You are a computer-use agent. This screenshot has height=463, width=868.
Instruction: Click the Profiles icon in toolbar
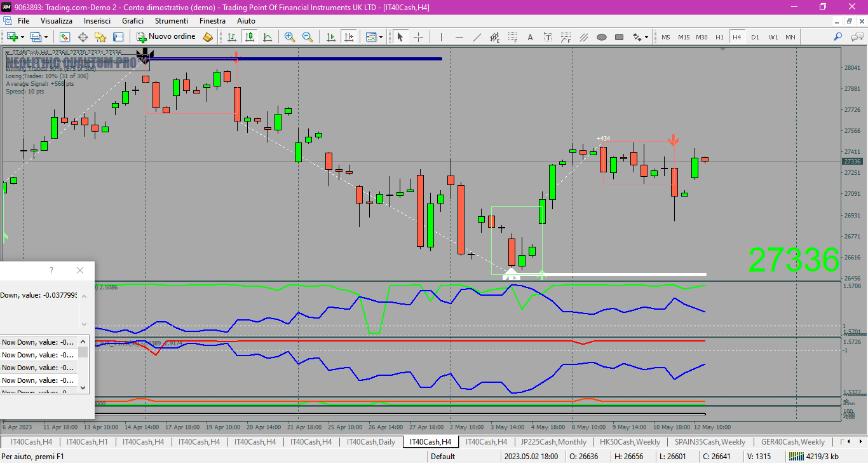coord(36,37)
